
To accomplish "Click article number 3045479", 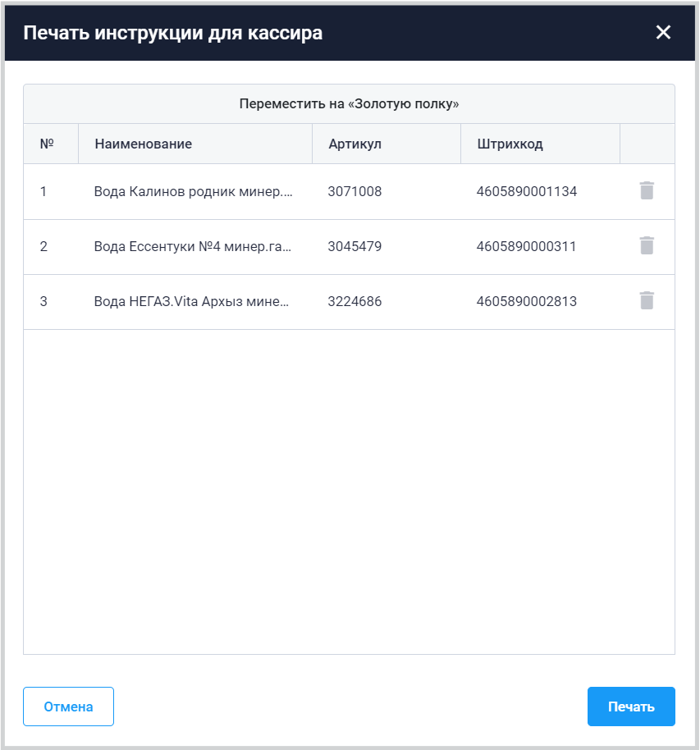I will point(355,247).
